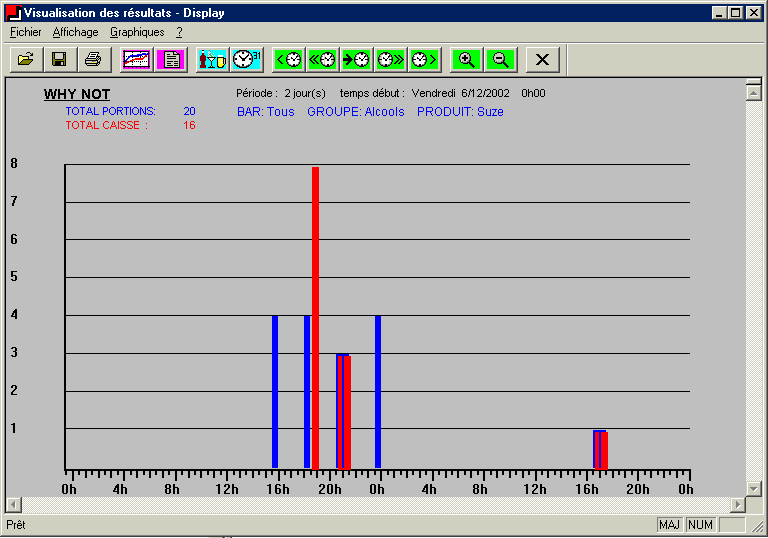768x538 pixels.
Task: Open the Graphiques menu
Action: [137, 32]
